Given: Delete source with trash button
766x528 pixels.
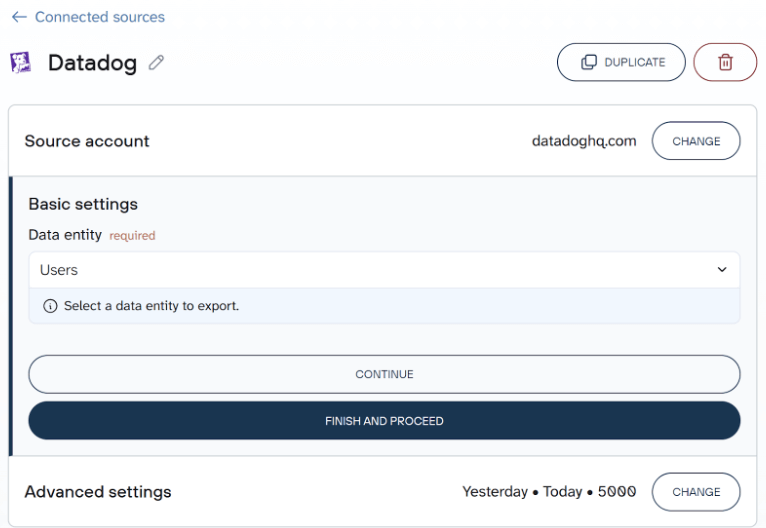Looking at the screenshot, I should coord(725,62).
